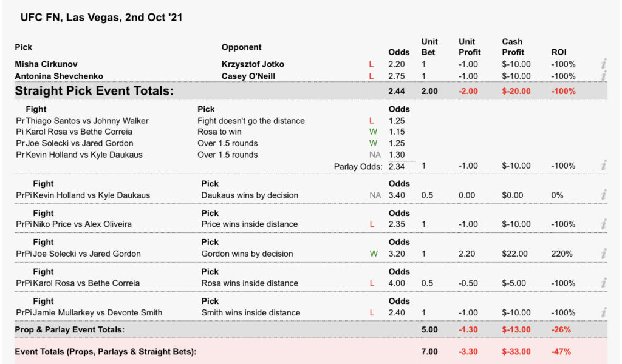622x364 pixels.
Task: Click the ROI column header
Action: click(558, 52)
